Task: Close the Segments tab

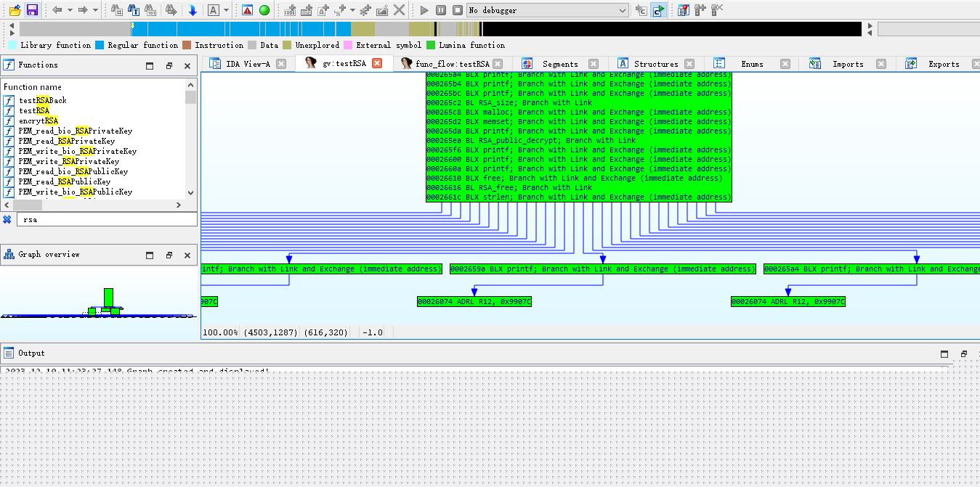Action: [x=594, y=64]
